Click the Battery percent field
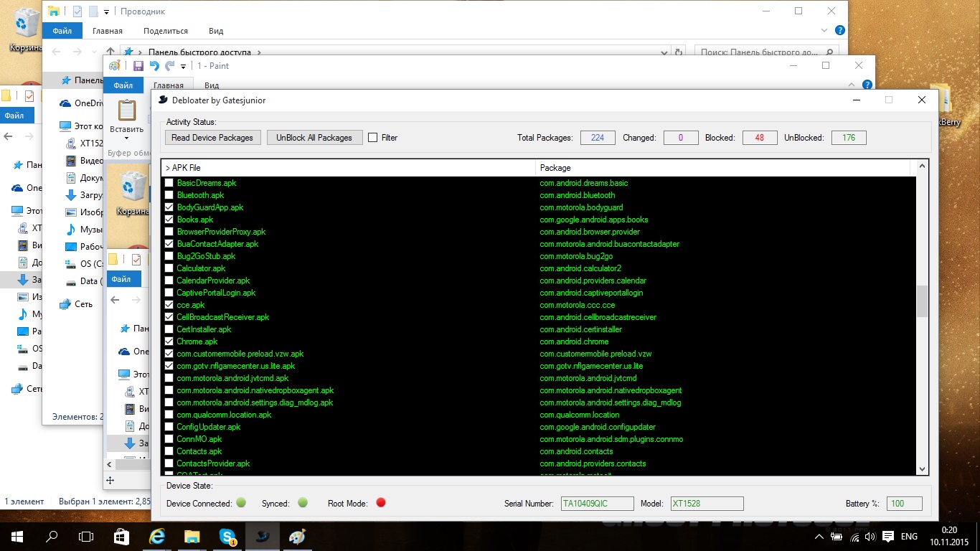This screenshot has width=980, height=551. tap(905, 504)
